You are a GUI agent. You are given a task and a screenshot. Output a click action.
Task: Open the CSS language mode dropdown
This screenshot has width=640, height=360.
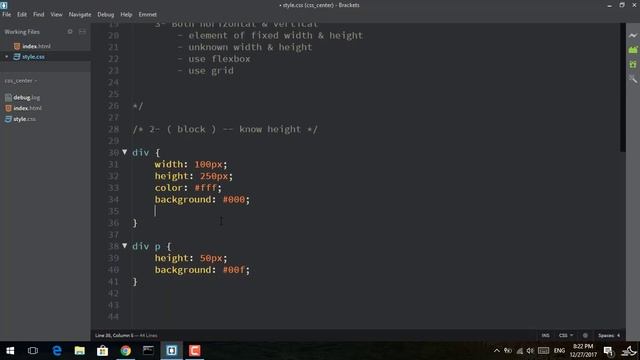point(566,336)
